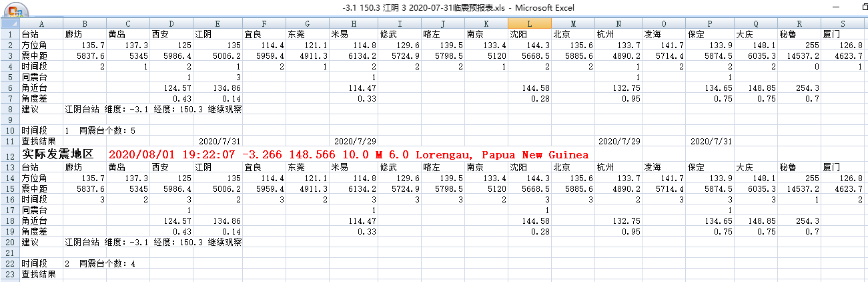Click date cell 2020/7/29 in column H
The image size is (868, 282).
tap(354, 141)
